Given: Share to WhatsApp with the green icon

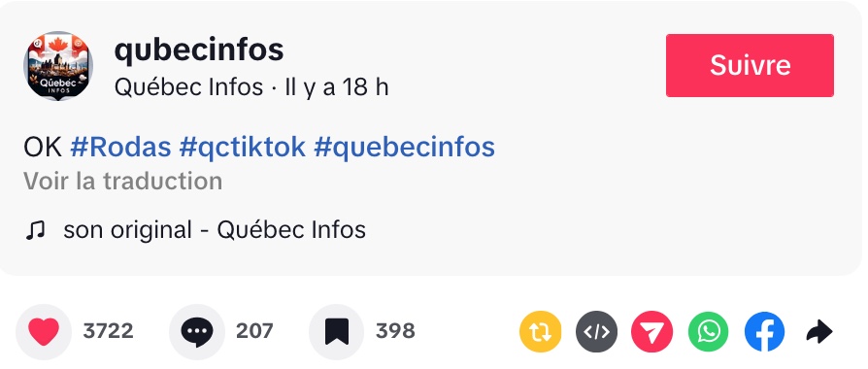Looking at the screenshot, I should (x=709, y=332).
